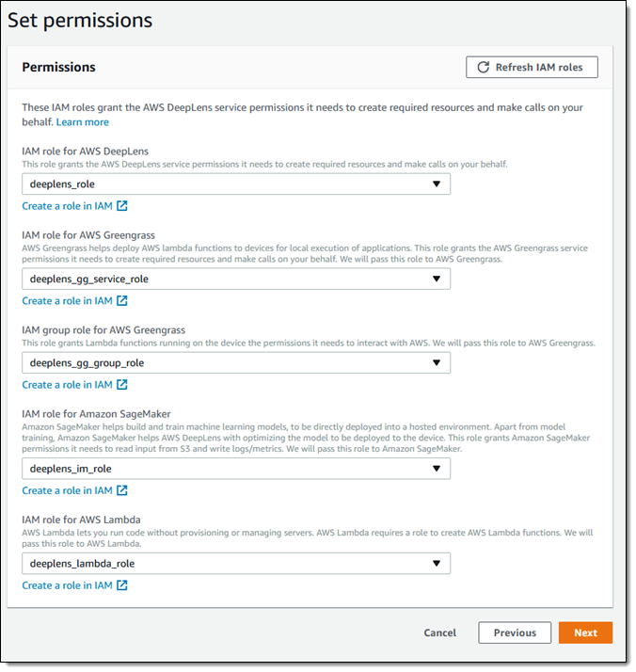This screenshot has height=672, width=636.
Task: Click external link icon under deeplens_role dropdown
Action: 122,206
